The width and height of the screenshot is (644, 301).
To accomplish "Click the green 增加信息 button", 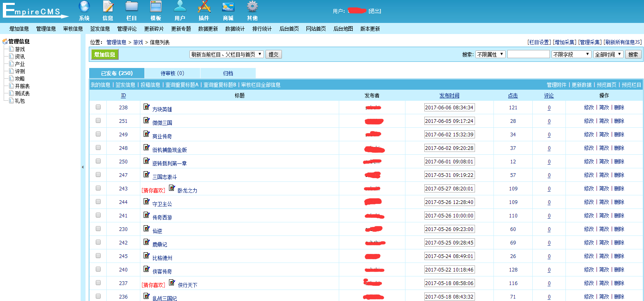I will click(x=105, y=54).
